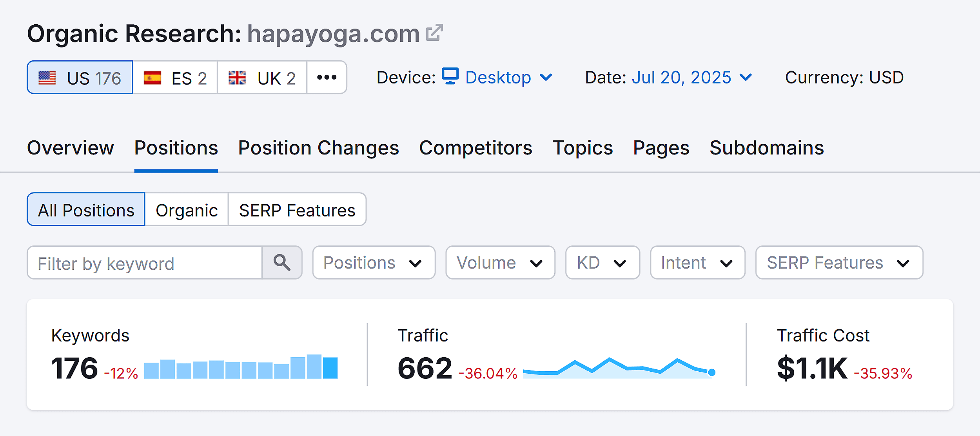Screen dimensions: 980x436
Task: Expand the Positions filter dropdown
Action: tap(374, 263)
